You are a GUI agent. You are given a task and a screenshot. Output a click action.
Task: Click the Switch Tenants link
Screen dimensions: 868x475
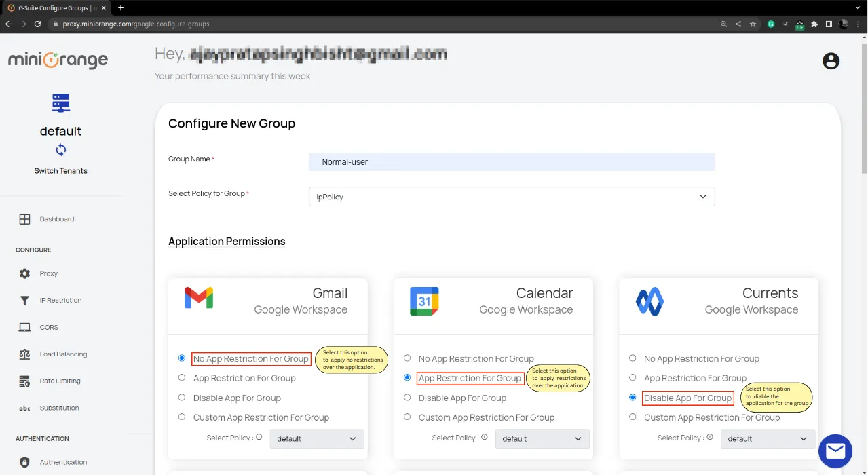coord(61,171)
